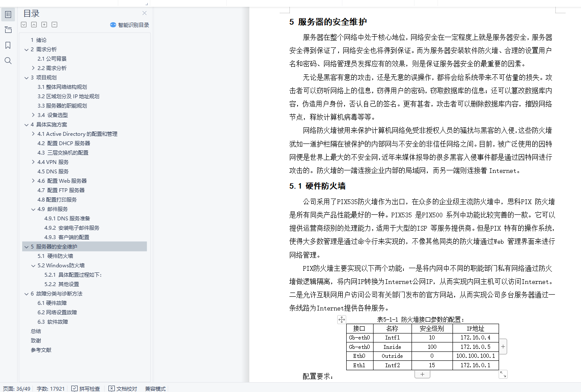Expand the '4.1 Active Directory 的配置和管理' node
581x392 pixels.
tap(33, 134)
